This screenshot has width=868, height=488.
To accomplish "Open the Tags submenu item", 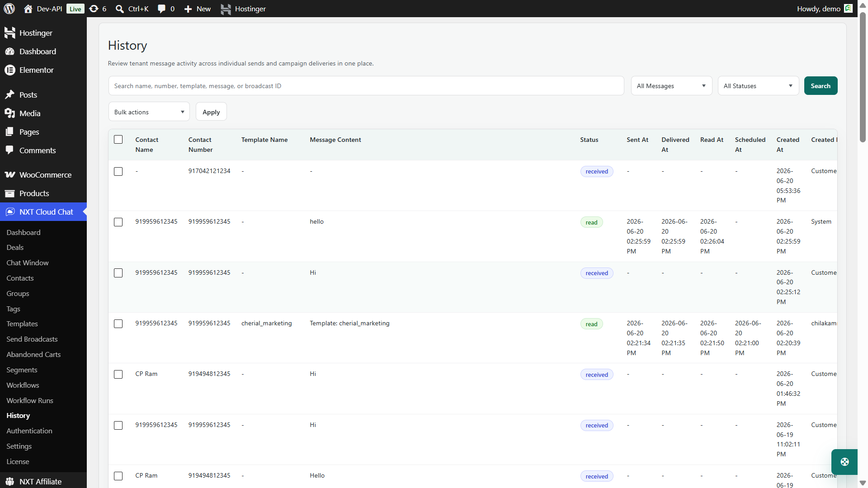I will click(x=13, y=309).
